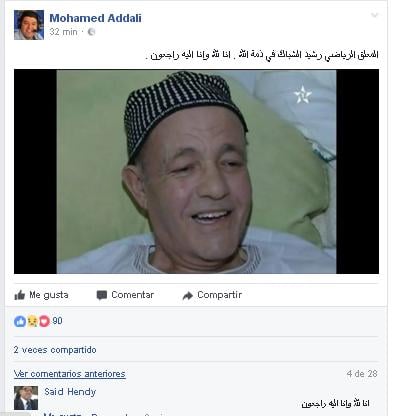Open Mohamed Addali's profile name link

pyautogui.click(x=95, y=18)
